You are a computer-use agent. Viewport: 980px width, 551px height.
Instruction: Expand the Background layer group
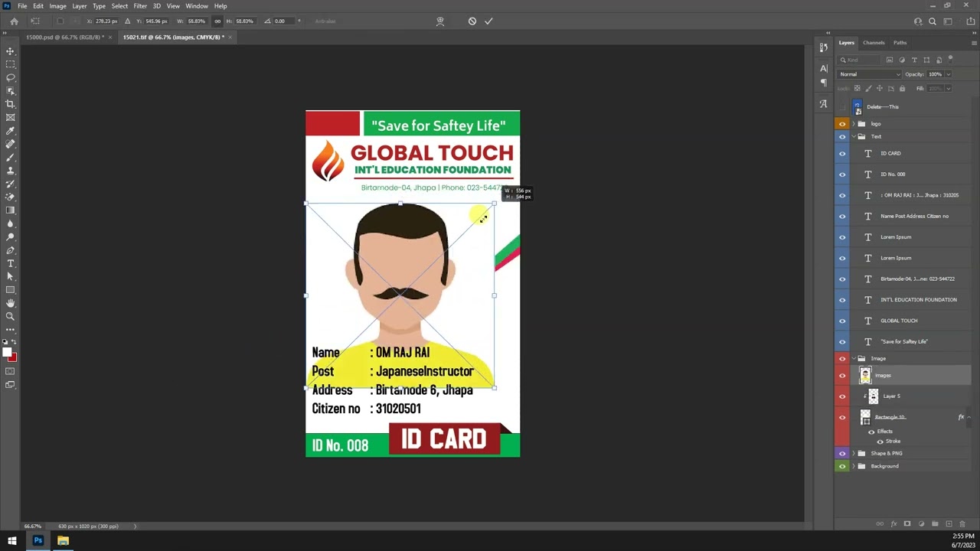pyautogui.click(x=854, y=466)
